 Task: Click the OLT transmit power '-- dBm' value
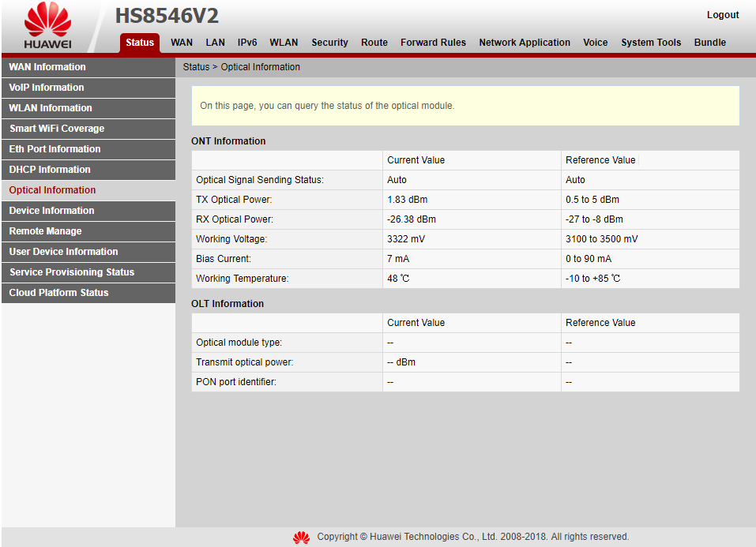click(x=401, y=362)
